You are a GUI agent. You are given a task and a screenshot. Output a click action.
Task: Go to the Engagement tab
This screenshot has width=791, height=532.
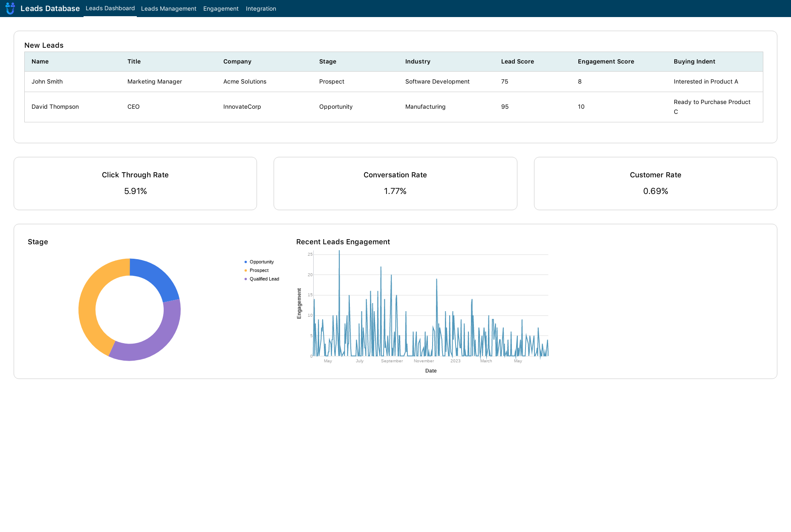[221, 9]
